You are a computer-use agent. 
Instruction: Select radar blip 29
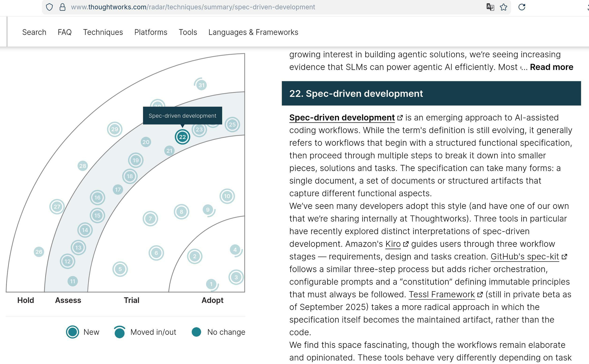(115, 129)
